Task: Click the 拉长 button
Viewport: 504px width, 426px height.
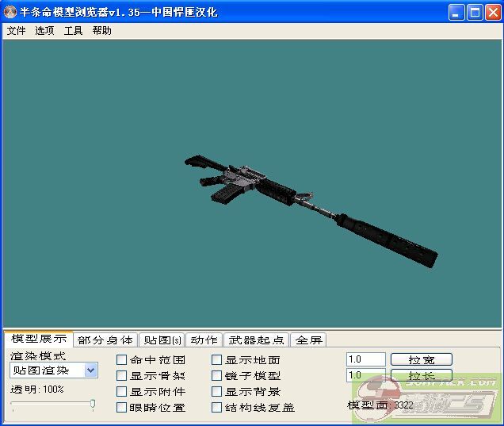Action: pyautogui.click(x=421, y=375)
